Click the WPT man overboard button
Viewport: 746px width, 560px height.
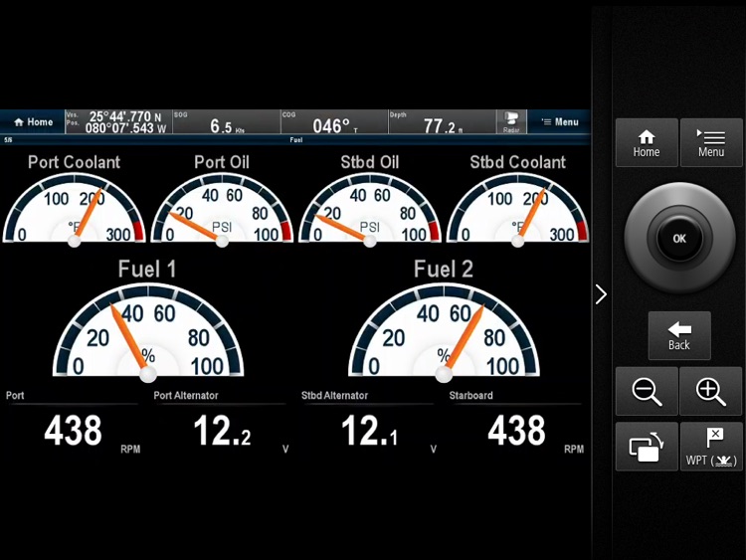711,447
